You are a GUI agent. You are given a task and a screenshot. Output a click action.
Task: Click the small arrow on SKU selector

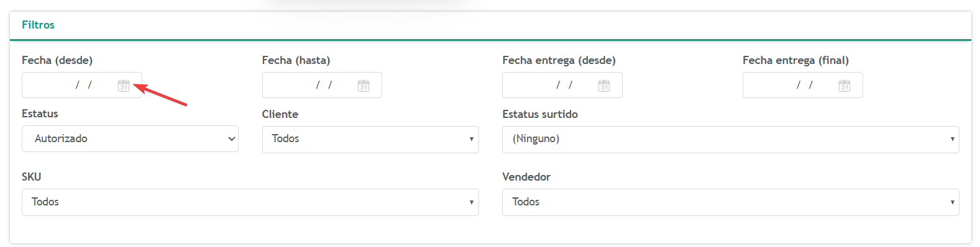pos(472,202)
